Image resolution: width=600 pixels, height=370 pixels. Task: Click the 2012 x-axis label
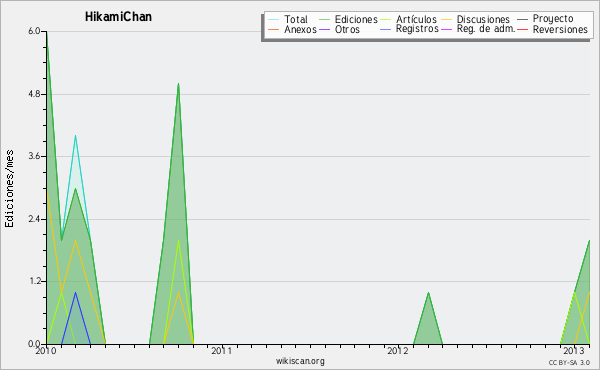click(398, 351)
